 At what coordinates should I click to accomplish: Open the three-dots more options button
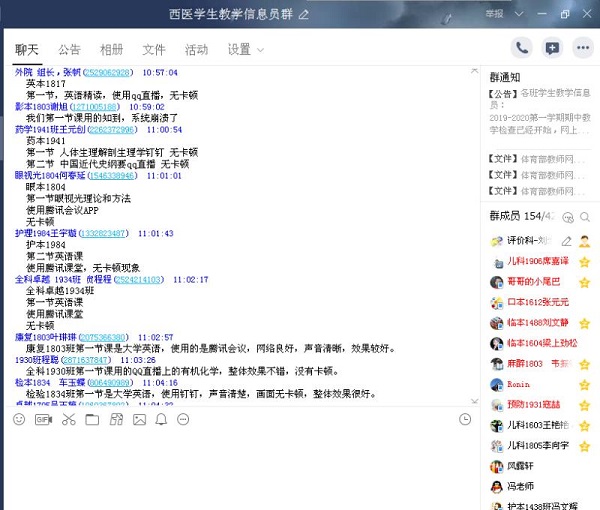tap(583, 47)
